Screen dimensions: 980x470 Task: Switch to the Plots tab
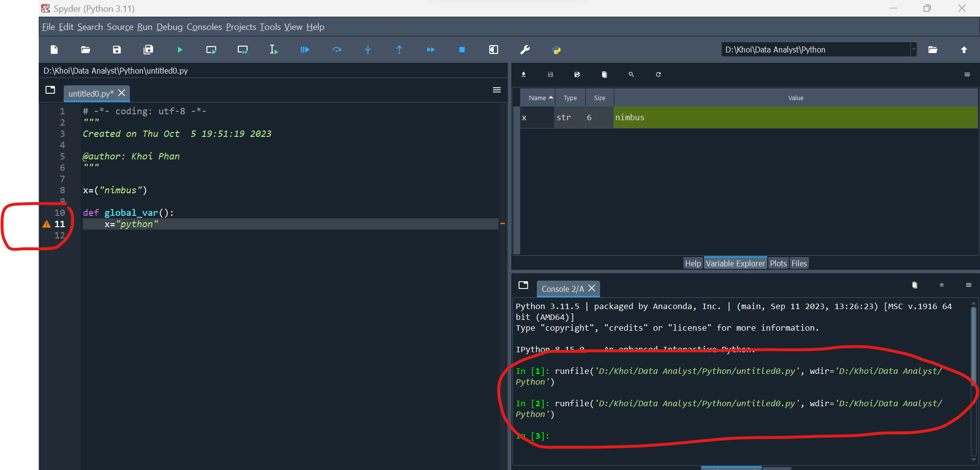pyautogui.click(x=778, y=263)
